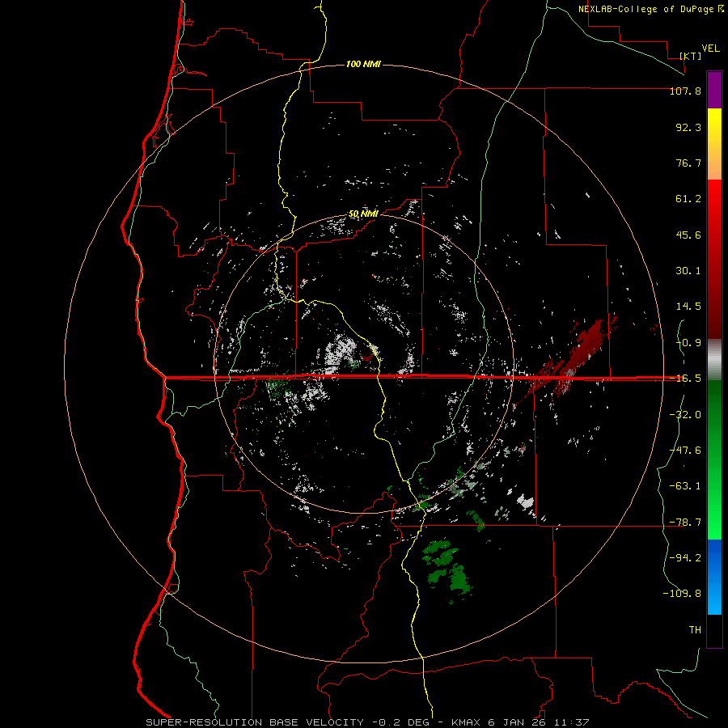Viewport: 728px width, 728px height.
Task: Click the 6 JAN 26 date text
Action: point(517,722)
